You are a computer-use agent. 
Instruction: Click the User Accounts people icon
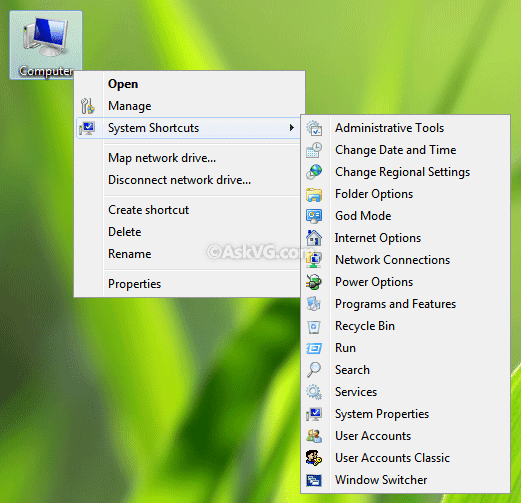click(314, 436)
